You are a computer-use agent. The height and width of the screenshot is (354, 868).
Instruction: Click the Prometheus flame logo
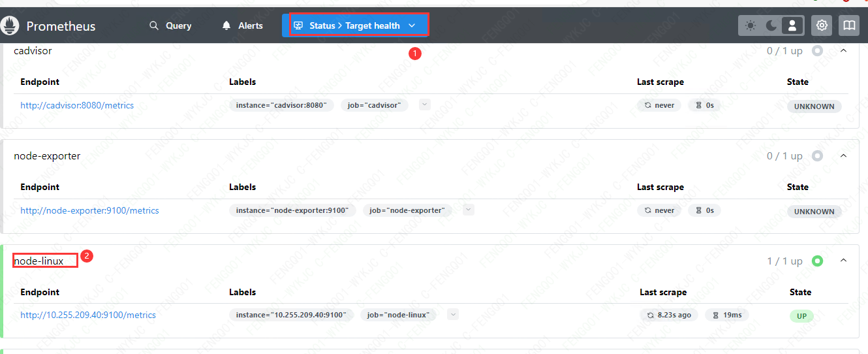10,26
